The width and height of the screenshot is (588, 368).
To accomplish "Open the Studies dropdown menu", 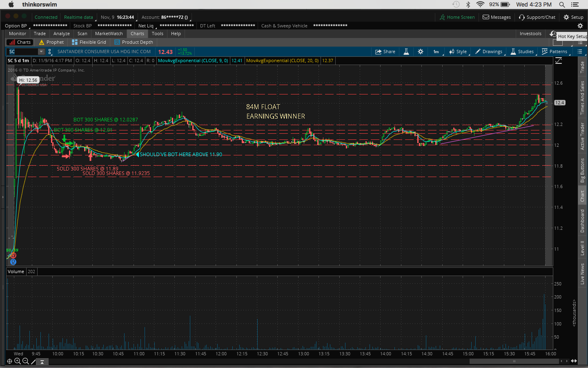I will (522, 52).
